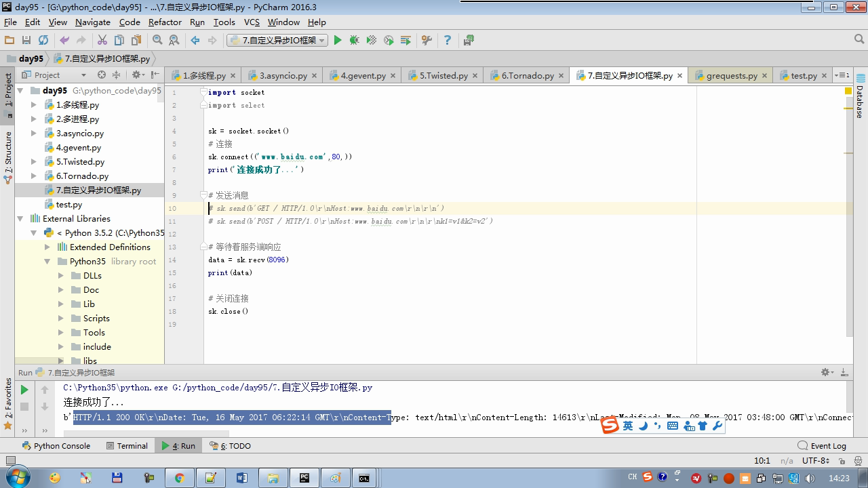Click the Help question mark icon
Viewport: 868px width, 488px height.
[447, 41]
